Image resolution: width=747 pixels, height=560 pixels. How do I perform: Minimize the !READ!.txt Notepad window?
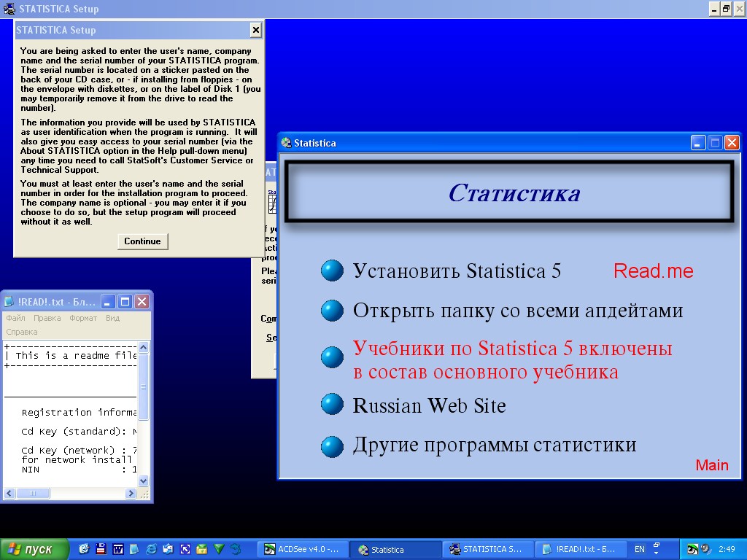[x=109, y=301]
